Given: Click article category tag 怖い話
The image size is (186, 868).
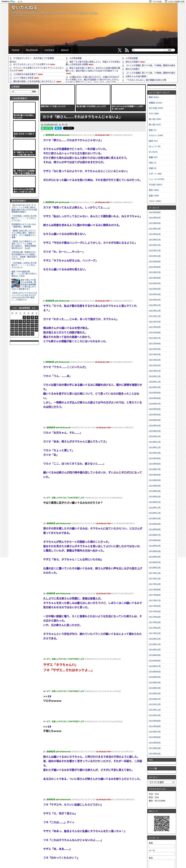Looking at the screenshot, I should pos(64,125).
